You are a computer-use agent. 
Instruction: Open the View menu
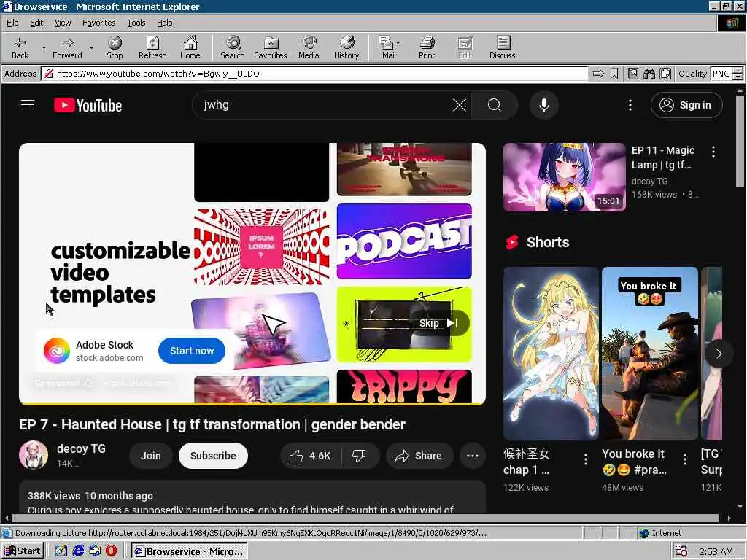(x=63, y=23)
